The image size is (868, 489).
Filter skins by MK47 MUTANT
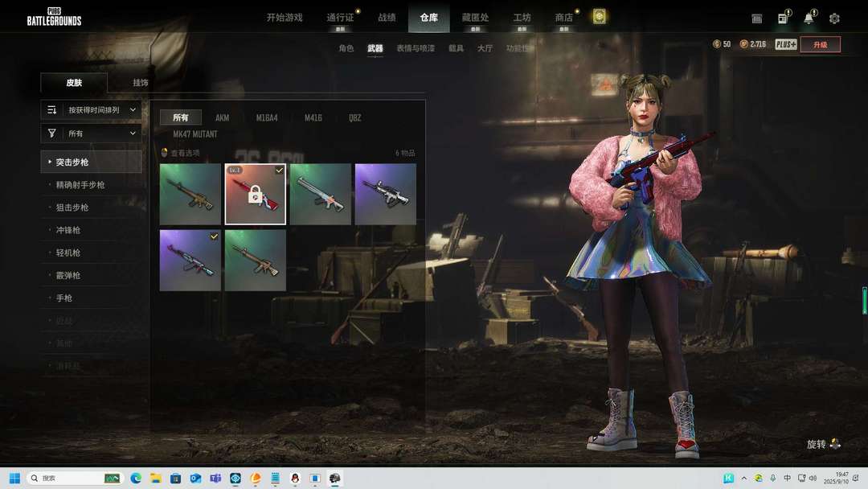(x=194, y=134)
